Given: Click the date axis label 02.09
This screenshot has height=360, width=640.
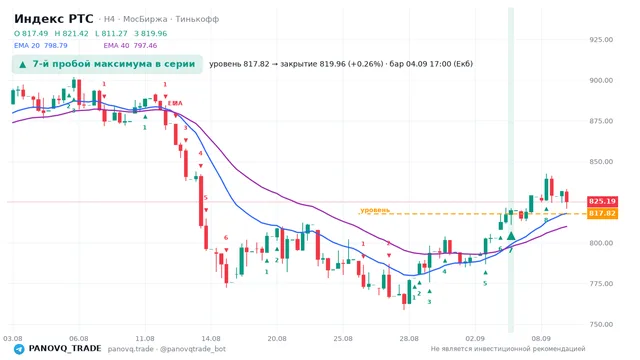Looking at the screenshot, I should click(475, 338).
